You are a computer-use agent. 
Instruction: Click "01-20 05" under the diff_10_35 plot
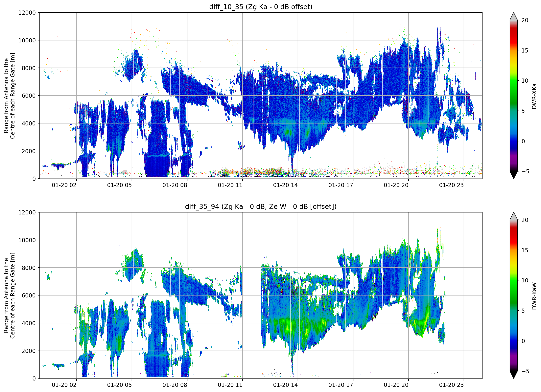(120, 185)
